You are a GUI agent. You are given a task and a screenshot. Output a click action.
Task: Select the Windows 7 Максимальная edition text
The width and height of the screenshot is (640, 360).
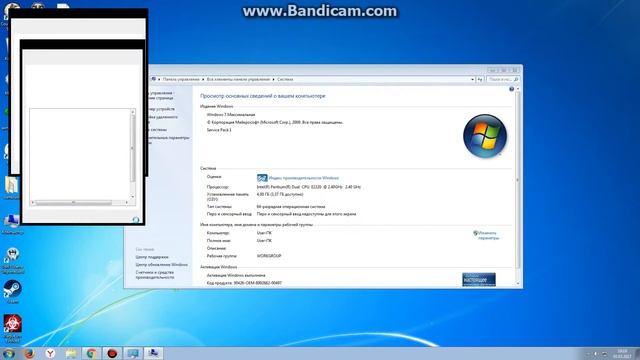point(231,115)
